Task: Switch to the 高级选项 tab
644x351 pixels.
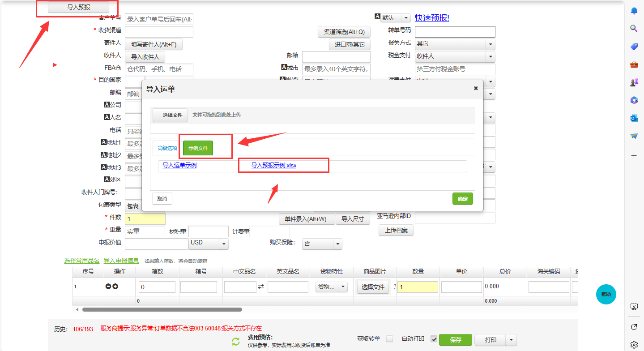Action: point(167,148)
